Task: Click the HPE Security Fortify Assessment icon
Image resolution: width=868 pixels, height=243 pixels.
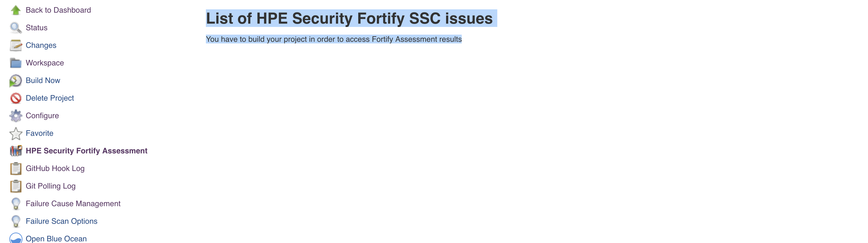Action: point(15,151)
